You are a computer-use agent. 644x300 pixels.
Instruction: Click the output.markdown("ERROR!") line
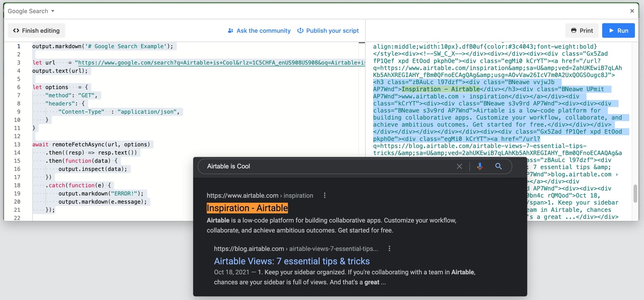point(101,194)
